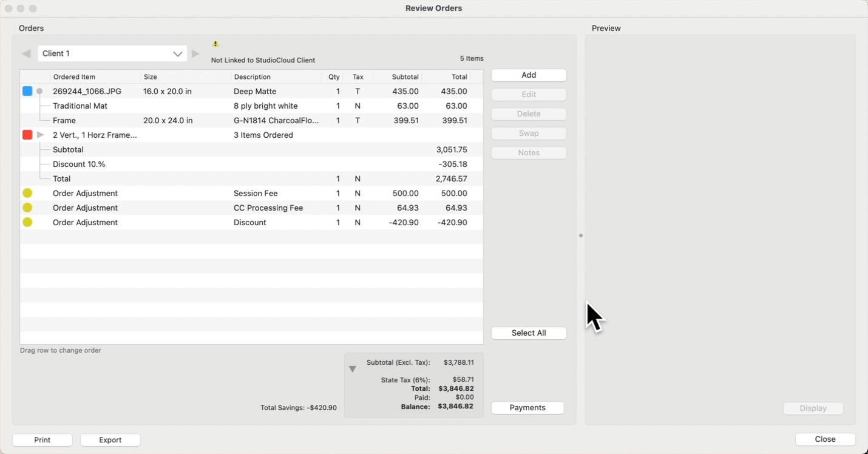Click the Select All button

pyautogui.click(x=528, y=333)
